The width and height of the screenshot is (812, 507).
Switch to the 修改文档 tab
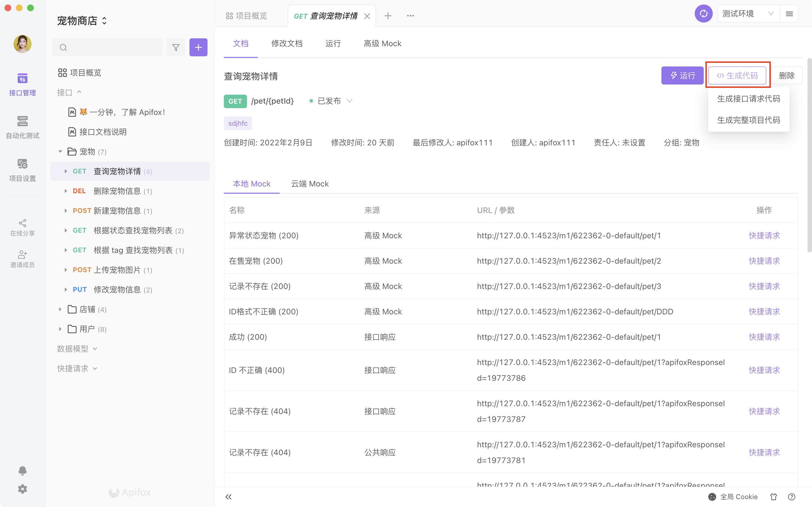[287, 44]
